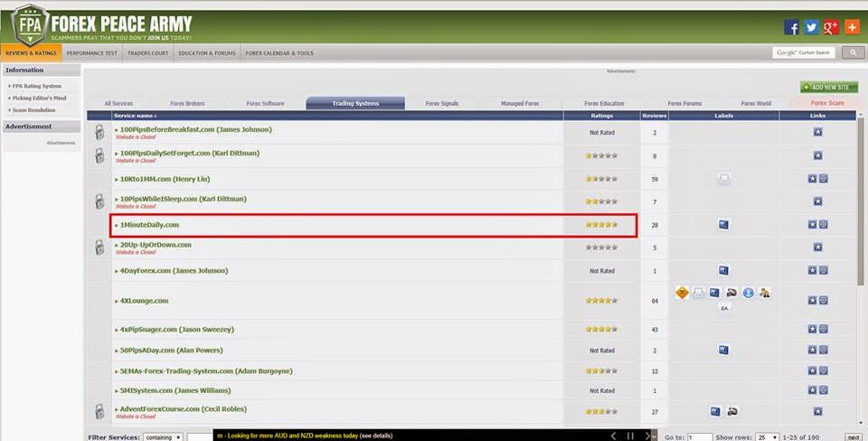The width and height of the screenshot is (868, 441).
Task: Switch to the Forex Software tab
Action: click(x=265, y=103)
